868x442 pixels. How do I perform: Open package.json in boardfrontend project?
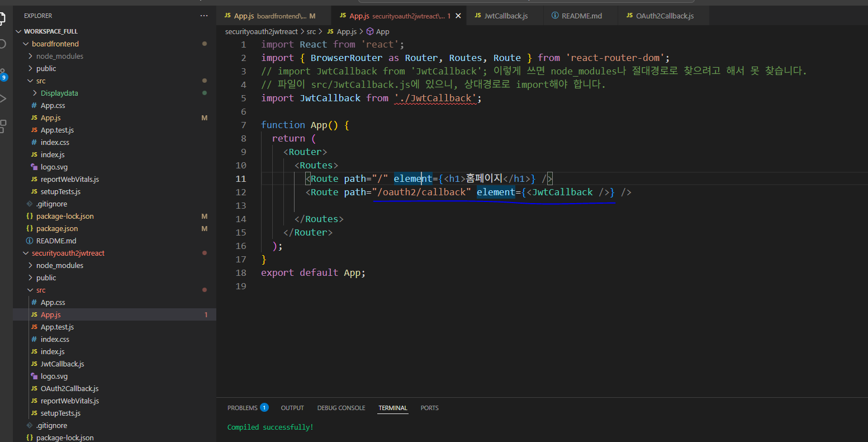[x=56, y=228]
